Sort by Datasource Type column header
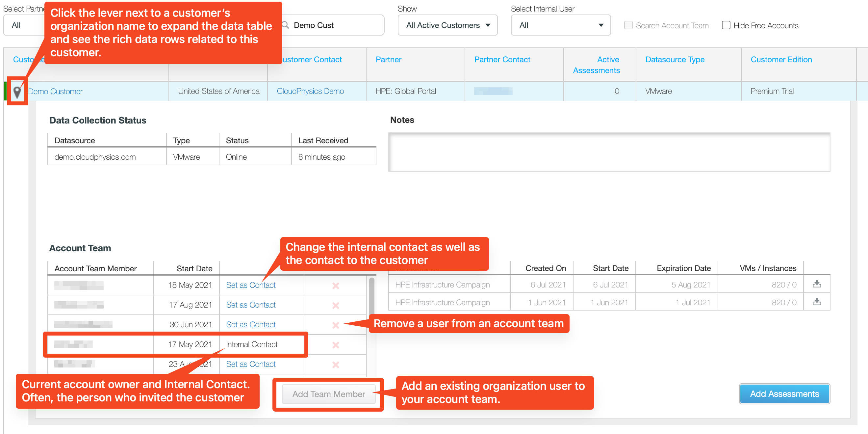868x434 pixels. coord(675,60)
